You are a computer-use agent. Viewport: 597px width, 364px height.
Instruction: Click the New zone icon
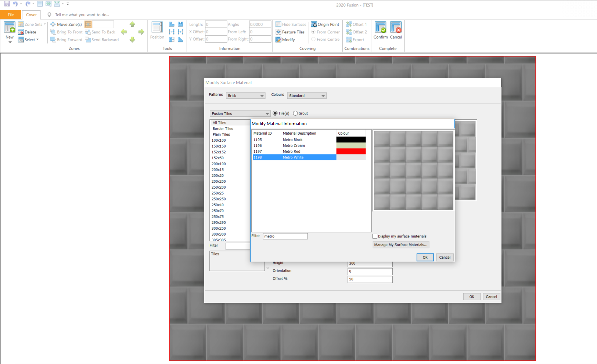10,27
